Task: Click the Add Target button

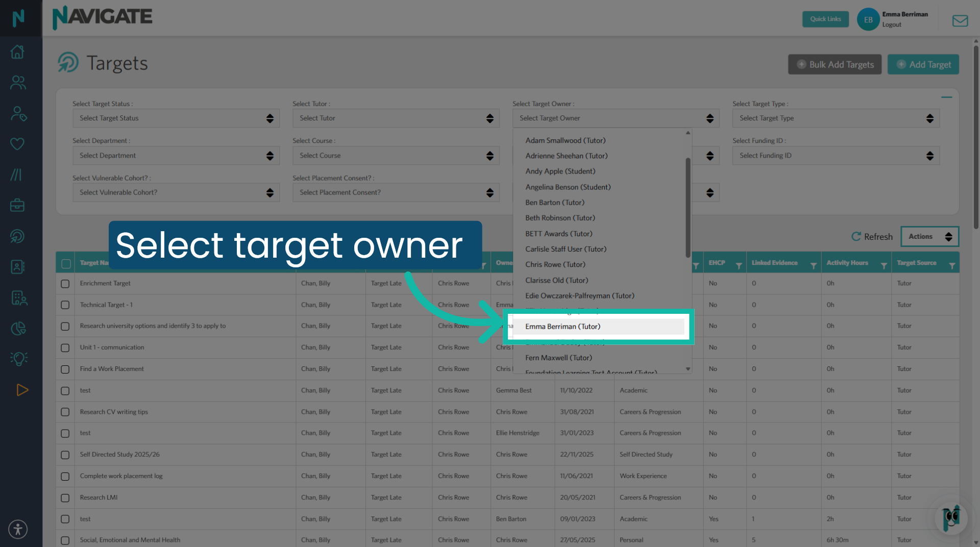Action: [x=923, y=65]
